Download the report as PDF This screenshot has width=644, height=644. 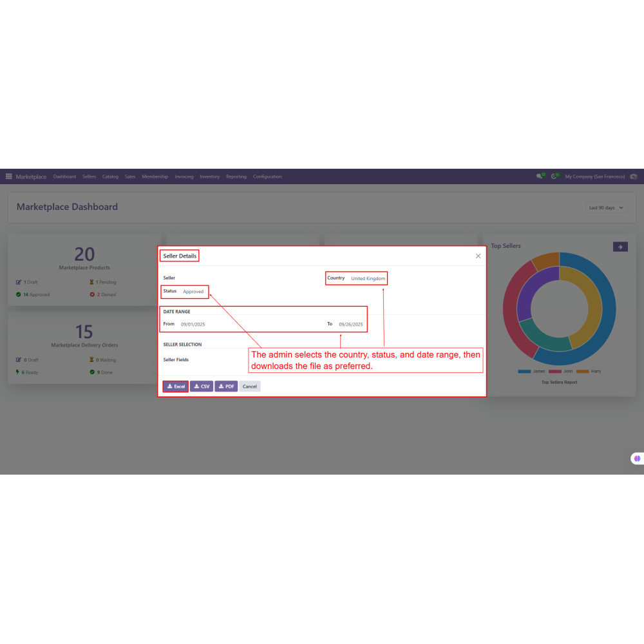coord(226,386)
